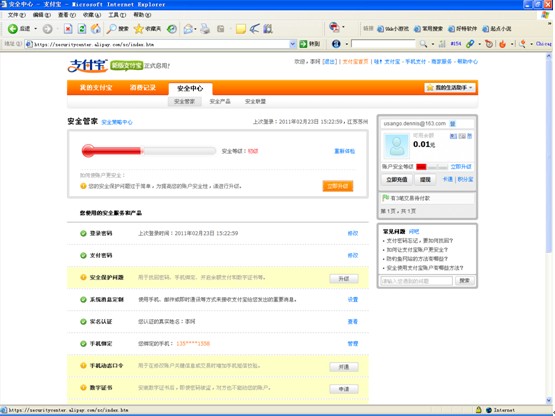
Task: Click the browser address bar URL field
Action: tap(161, 44)
